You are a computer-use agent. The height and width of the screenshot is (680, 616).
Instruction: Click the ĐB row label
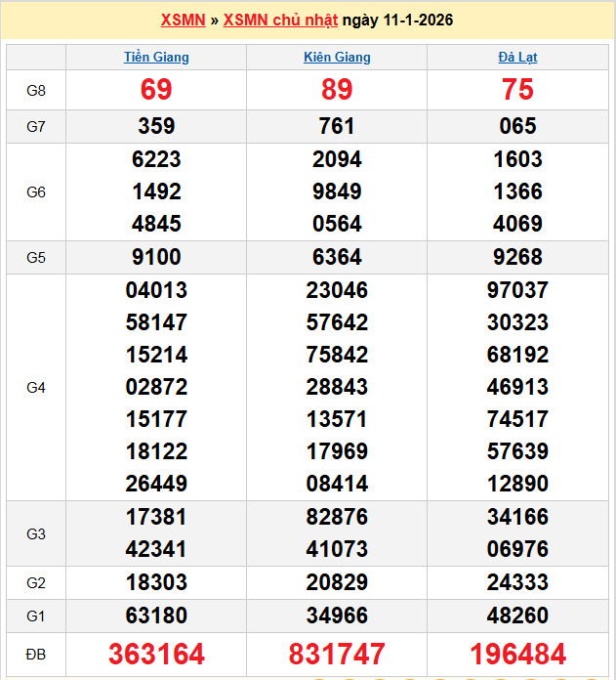click(36, 654)
